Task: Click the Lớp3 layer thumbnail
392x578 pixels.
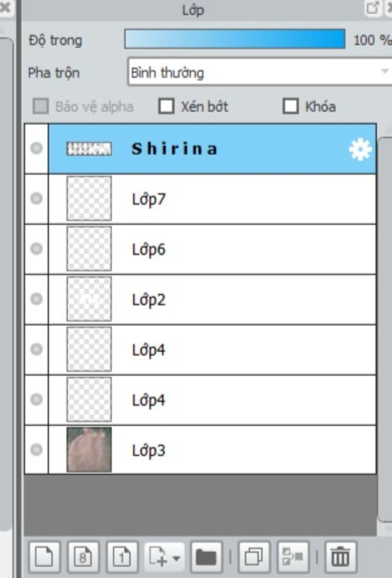Action: pyautogui.click(x=89, y=450)
